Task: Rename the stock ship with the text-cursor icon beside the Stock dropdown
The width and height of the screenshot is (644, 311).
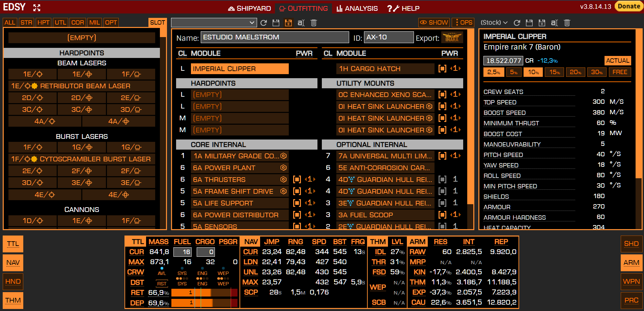Action: 554,23
